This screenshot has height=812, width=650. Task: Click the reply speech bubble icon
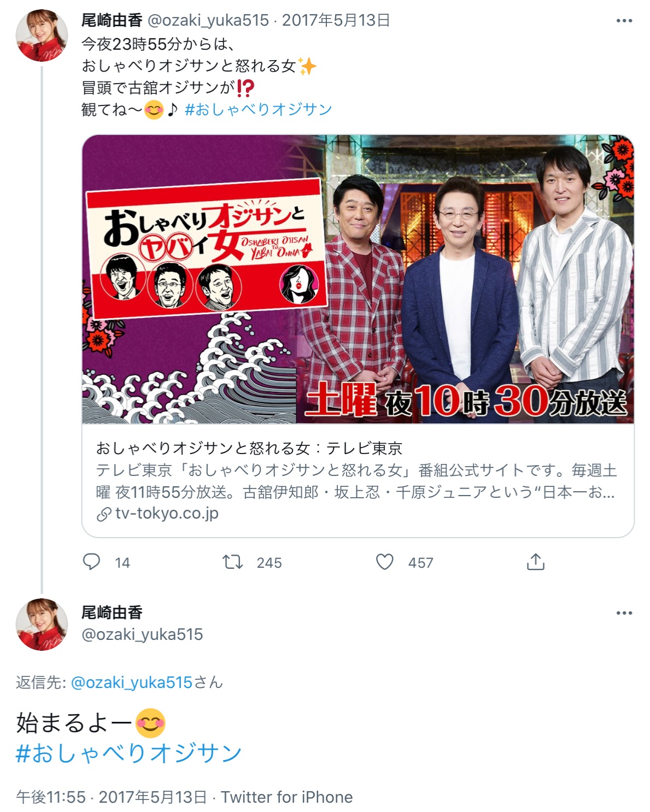click(x=91, y=562)
